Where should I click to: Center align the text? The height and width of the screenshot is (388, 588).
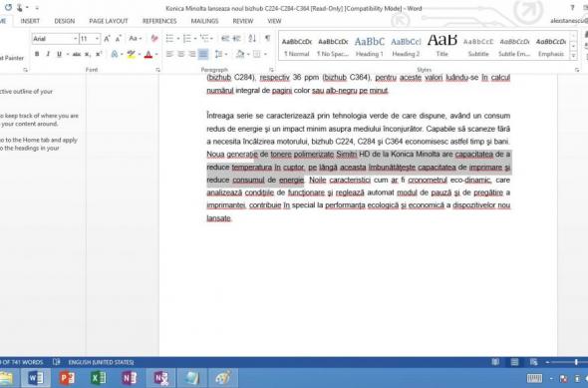(180, 54)
